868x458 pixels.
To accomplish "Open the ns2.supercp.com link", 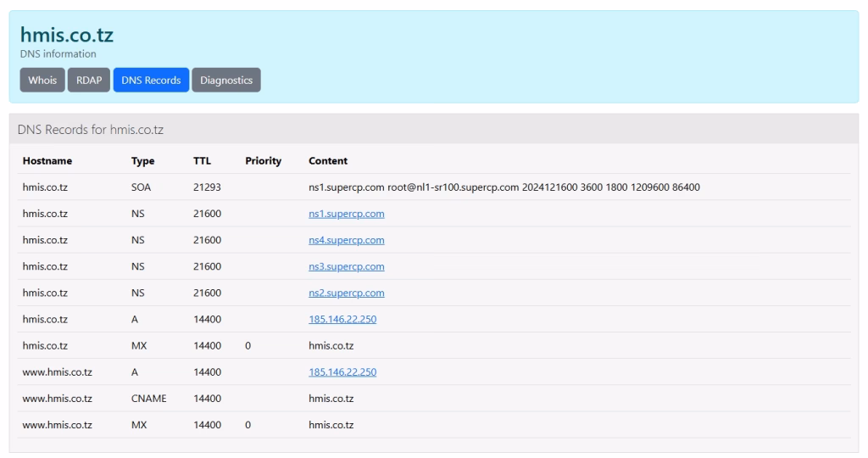I will pos(347,293).
